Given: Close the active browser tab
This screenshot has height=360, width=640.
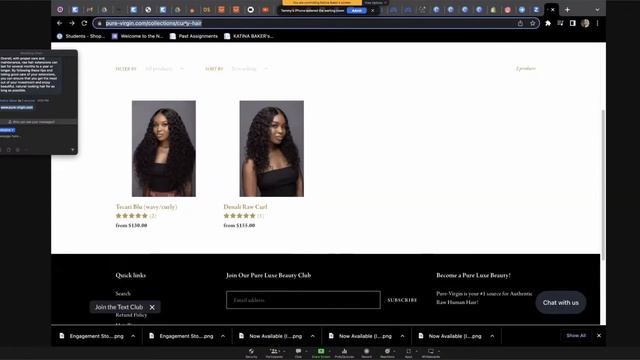Looking at the screenshot, I should pyautogui.click(x=553, y=9).
